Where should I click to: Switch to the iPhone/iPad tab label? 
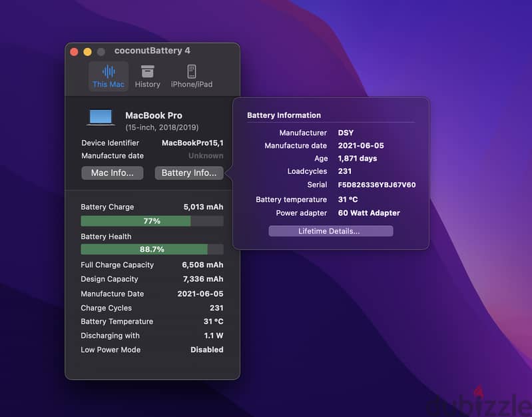192,84
